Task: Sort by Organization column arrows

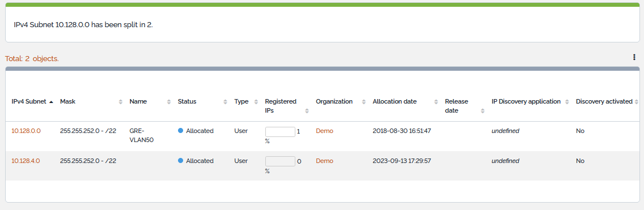Action: point(364,102)
